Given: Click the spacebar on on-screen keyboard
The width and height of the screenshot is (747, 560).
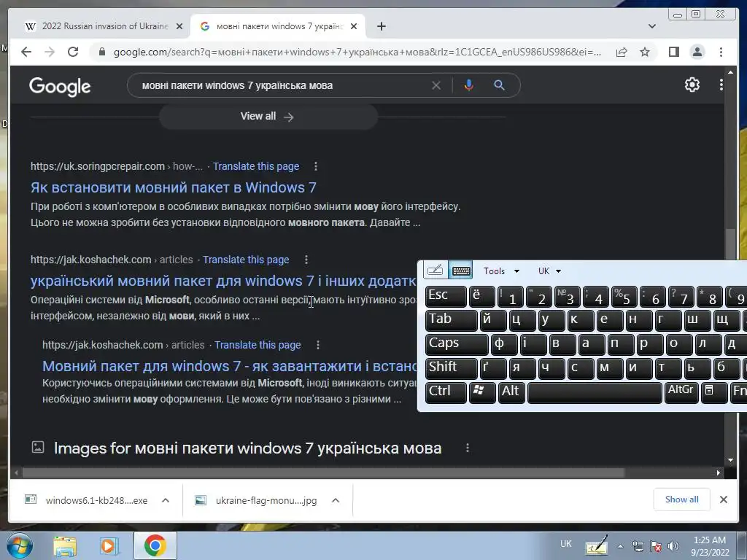Looking at the screenshot, I should click(595, 392).
